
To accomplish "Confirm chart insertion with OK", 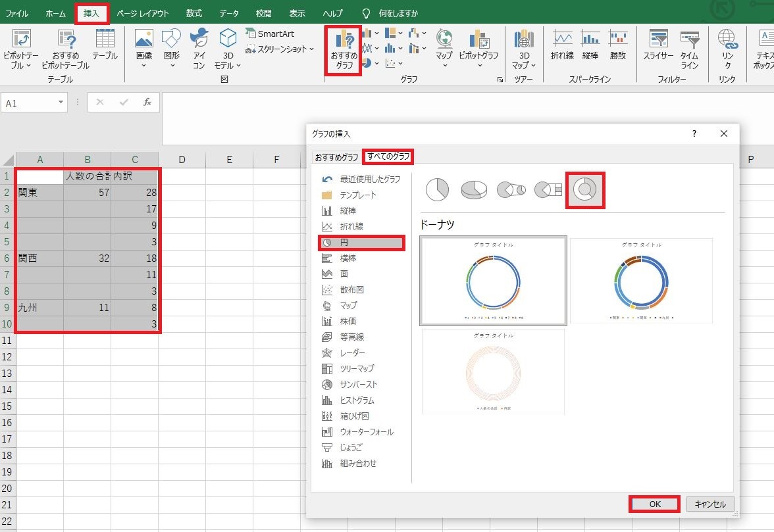I will (x=654, y=504).
